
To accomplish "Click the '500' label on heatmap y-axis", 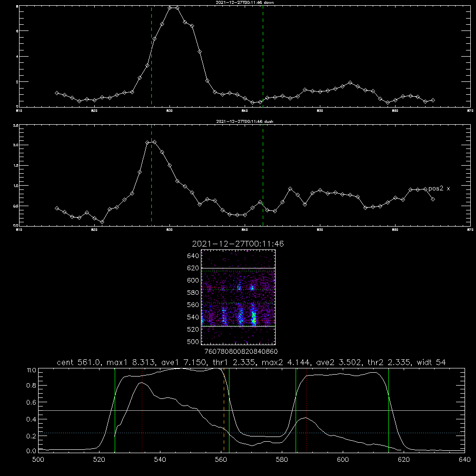I will pos(193,341).
